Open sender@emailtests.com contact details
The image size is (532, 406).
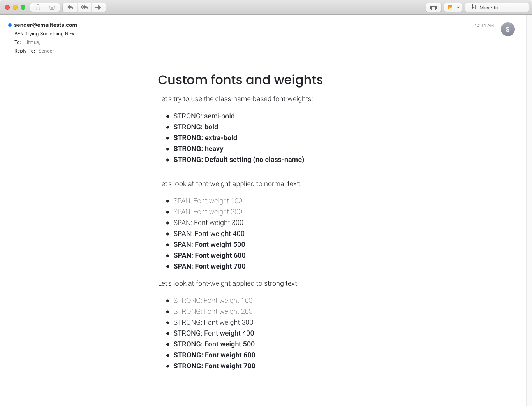point(45,25)
